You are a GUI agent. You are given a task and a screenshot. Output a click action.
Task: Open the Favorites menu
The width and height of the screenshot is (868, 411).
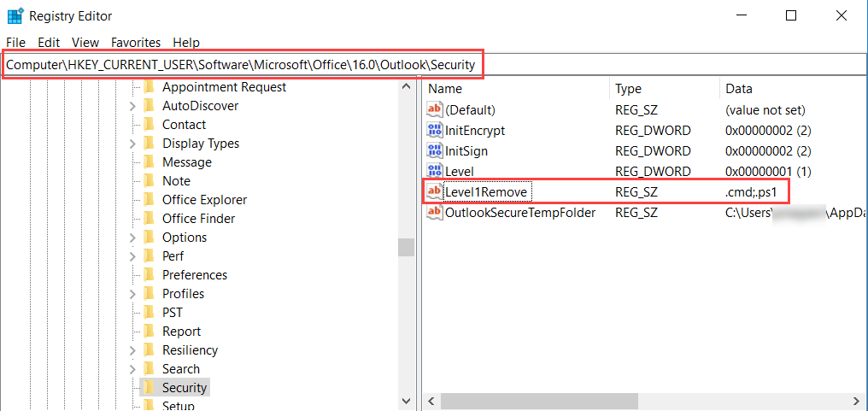(136, 43)
